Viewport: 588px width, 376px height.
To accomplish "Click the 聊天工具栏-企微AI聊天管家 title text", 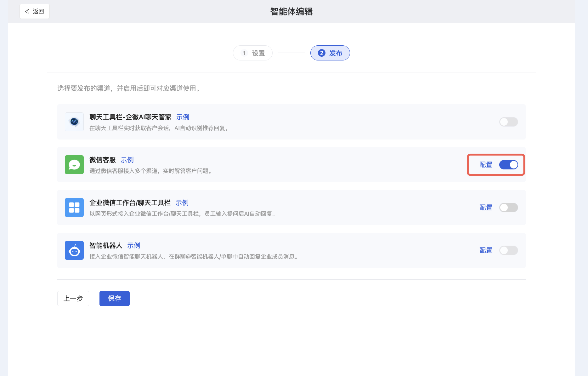I will [130, 117].
